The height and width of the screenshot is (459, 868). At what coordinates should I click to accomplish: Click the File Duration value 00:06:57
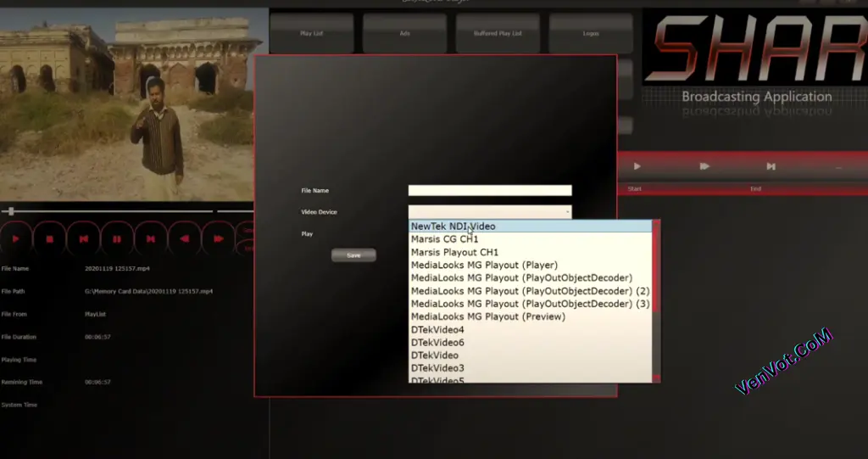pyautogui.click(x=98, y=337)
